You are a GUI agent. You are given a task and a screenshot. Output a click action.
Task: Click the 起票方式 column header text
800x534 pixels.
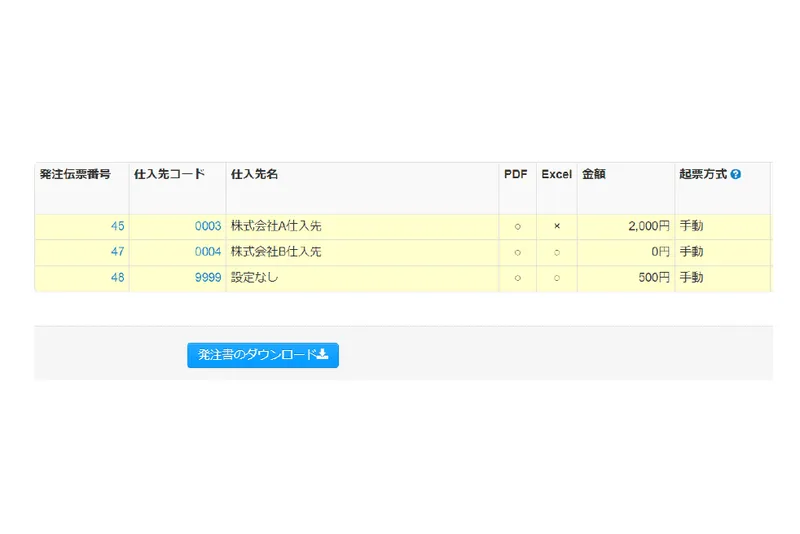(703, 174)
